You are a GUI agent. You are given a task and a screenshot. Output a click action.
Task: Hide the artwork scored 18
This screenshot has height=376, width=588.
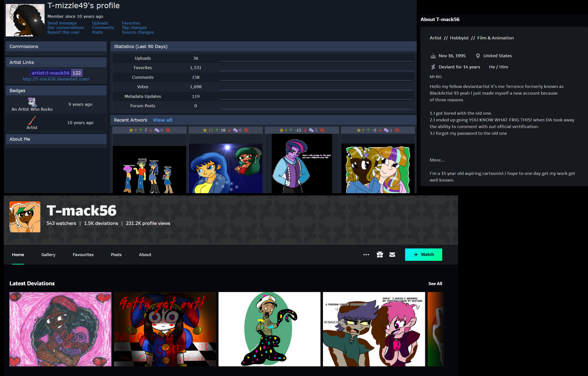tap(246, 130)
